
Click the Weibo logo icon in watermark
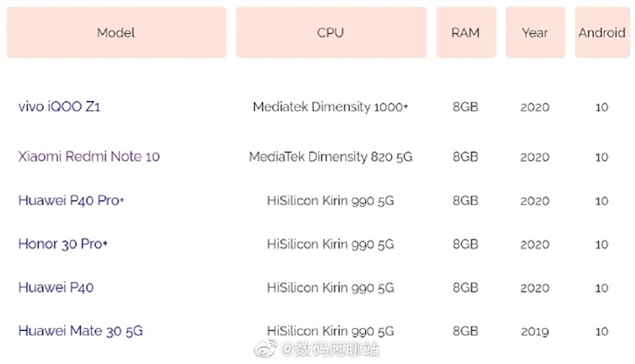pos(265,349)
